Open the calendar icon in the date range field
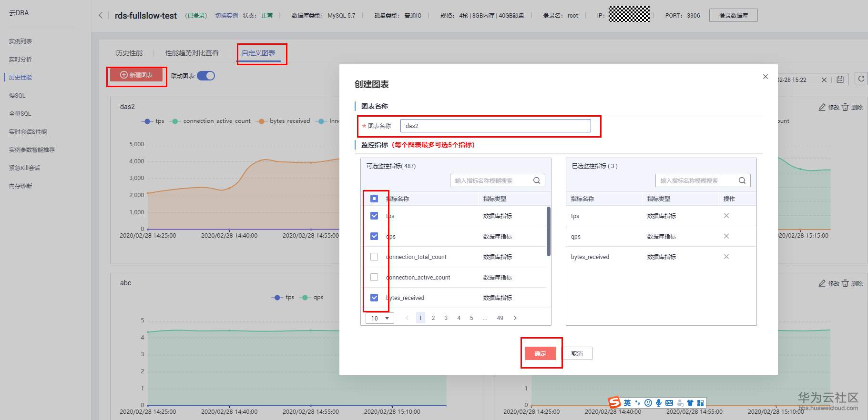 click(x=840, y=80)
